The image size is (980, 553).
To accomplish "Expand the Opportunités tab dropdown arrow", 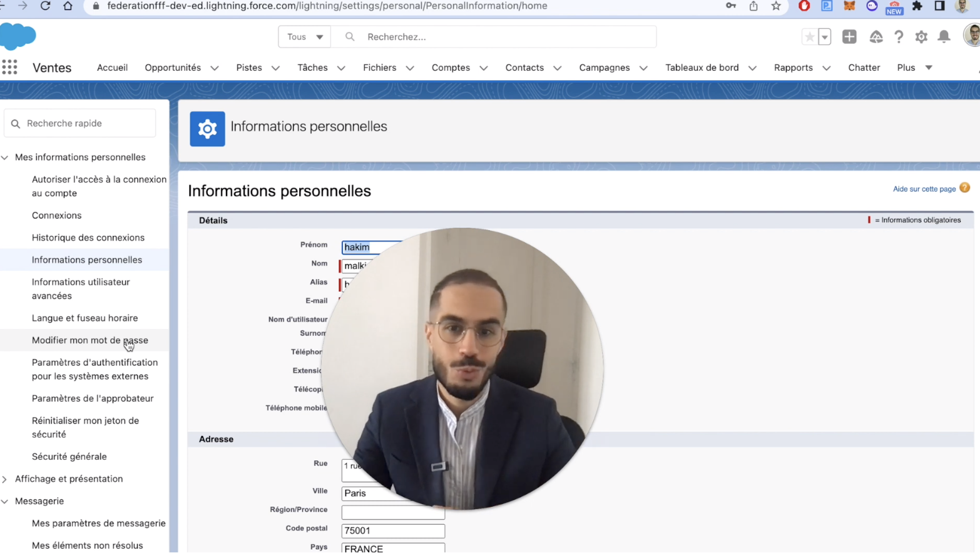I will (215, 68).
